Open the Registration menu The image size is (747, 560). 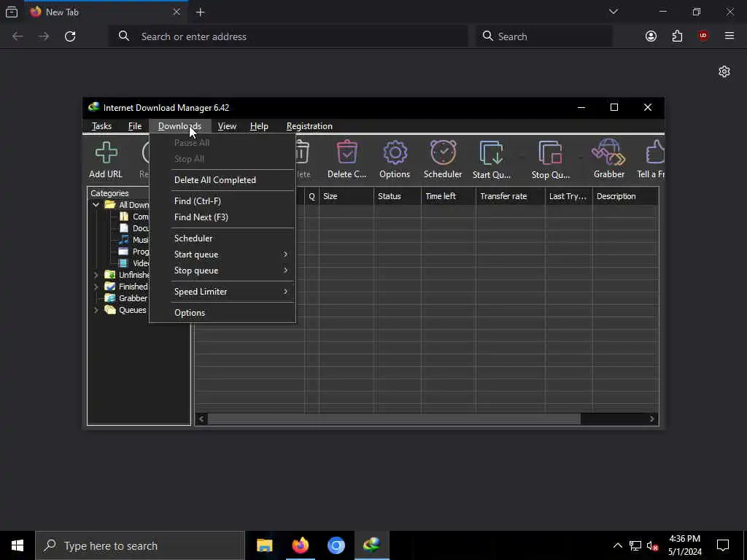(309, 126)
